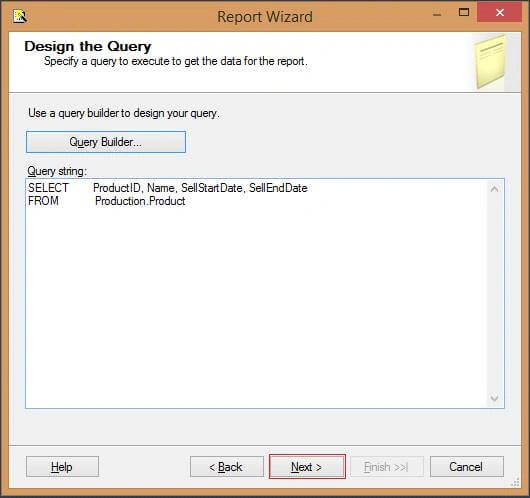Image resolution: width=530 pixels, height=498 pixels.
Task: Click the 'Design the Query' heading
Action: 88,46
